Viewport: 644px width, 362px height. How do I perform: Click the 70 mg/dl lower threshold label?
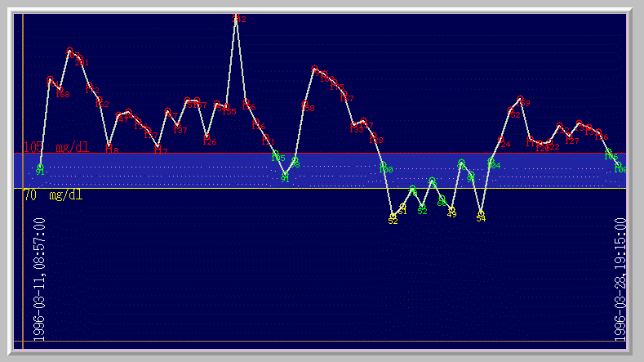click(52, 195)
